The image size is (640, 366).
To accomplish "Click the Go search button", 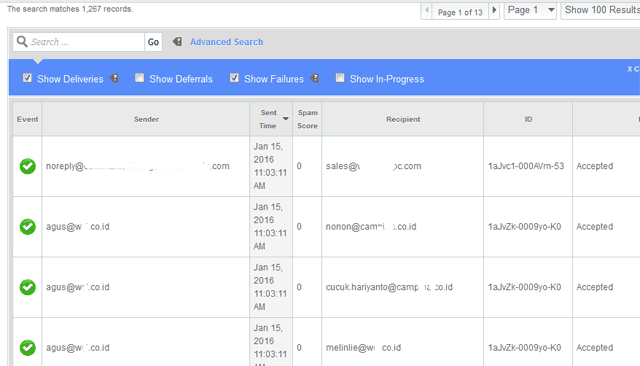I will pos(153,42).
